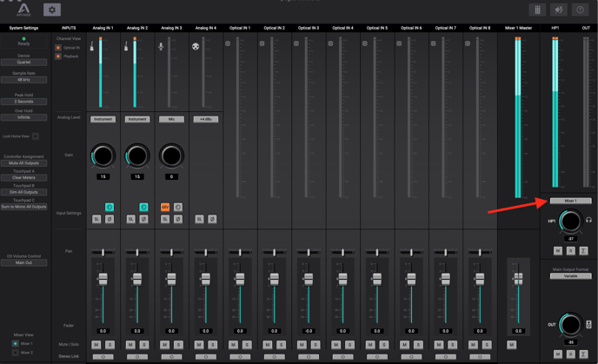Open the Device dropdown showing Quartet

(23, 63)
